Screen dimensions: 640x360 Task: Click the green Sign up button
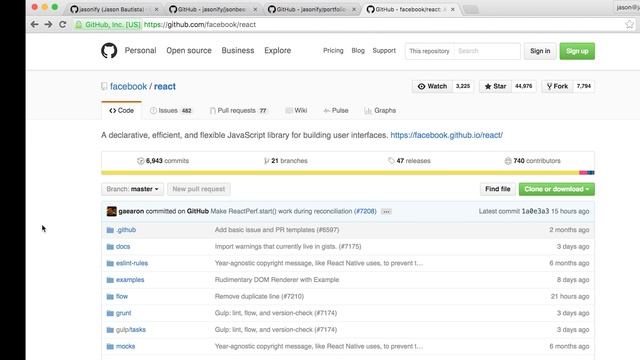click(x=577, y=51)
